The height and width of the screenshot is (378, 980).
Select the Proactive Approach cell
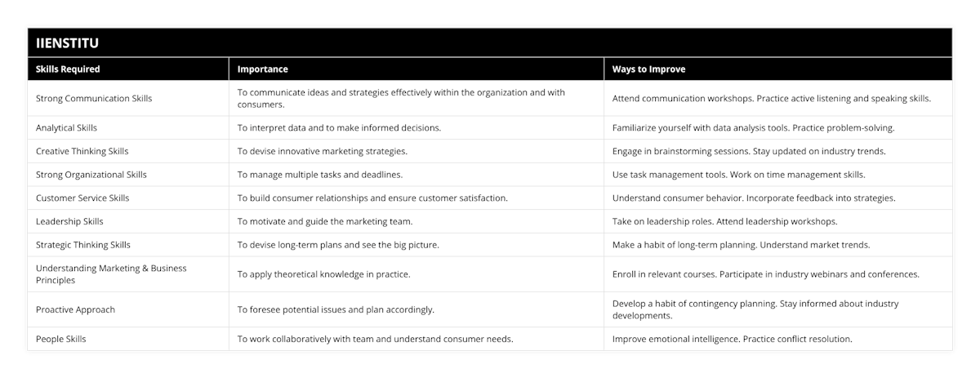pos(75,309)
